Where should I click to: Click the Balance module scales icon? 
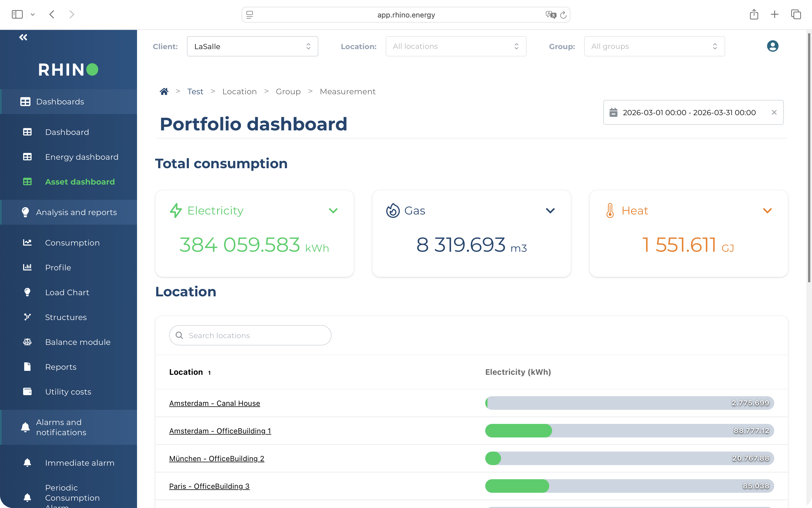(x=27, y=342)
